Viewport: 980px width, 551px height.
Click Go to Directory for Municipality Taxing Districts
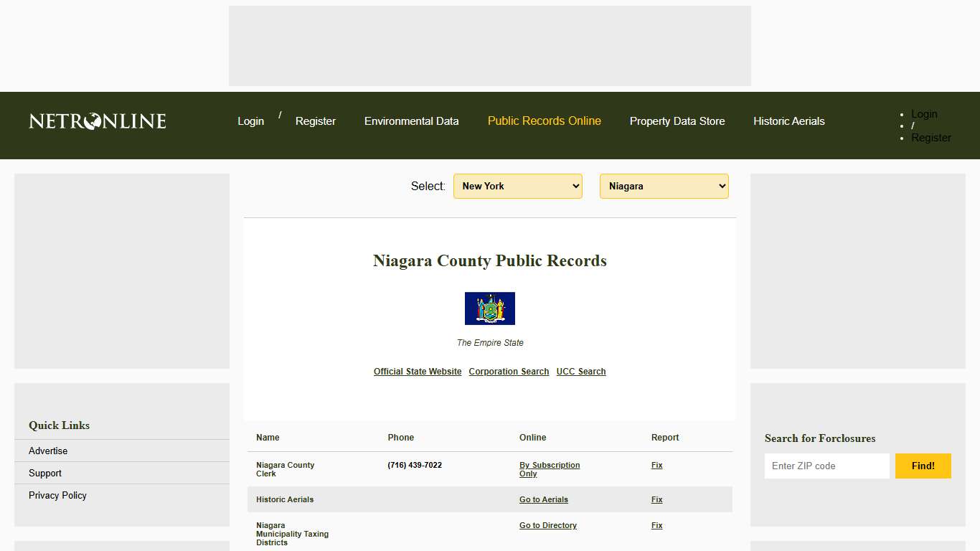tap(547, 525)
